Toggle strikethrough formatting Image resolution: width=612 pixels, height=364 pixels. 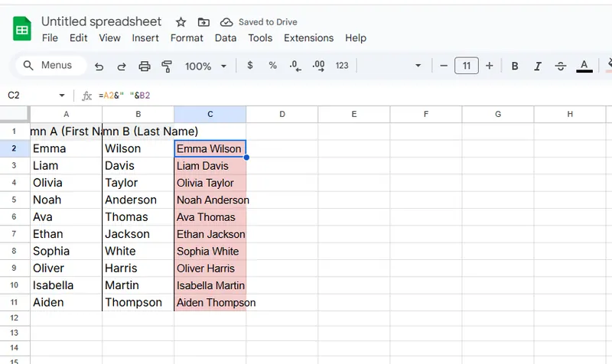click(561, 66)
